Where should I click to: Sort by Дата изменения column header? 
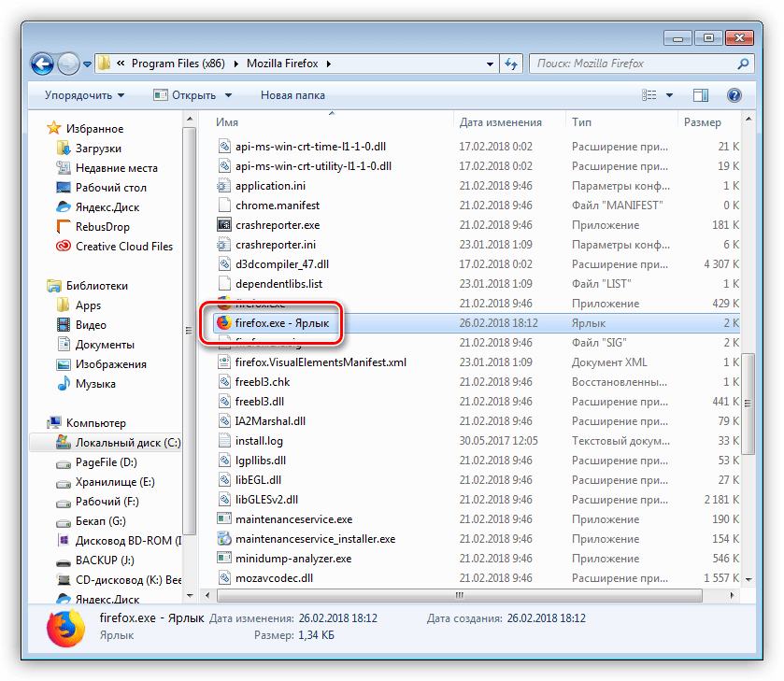click(501, 122)
